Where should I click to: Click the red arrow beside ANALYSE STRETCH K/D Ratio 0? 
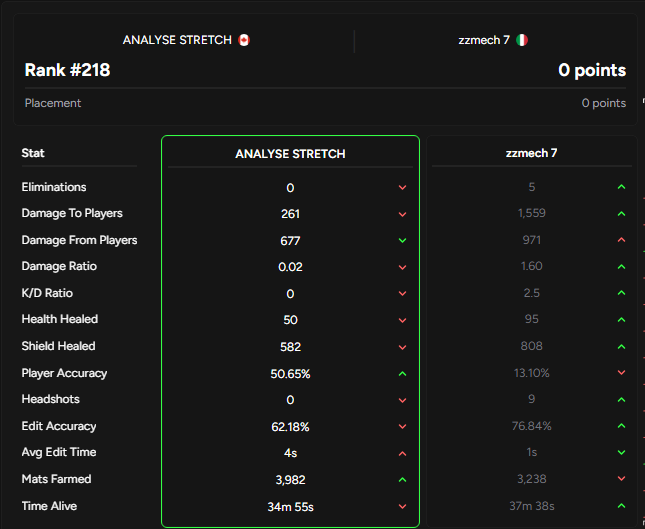tap(402, 293)
